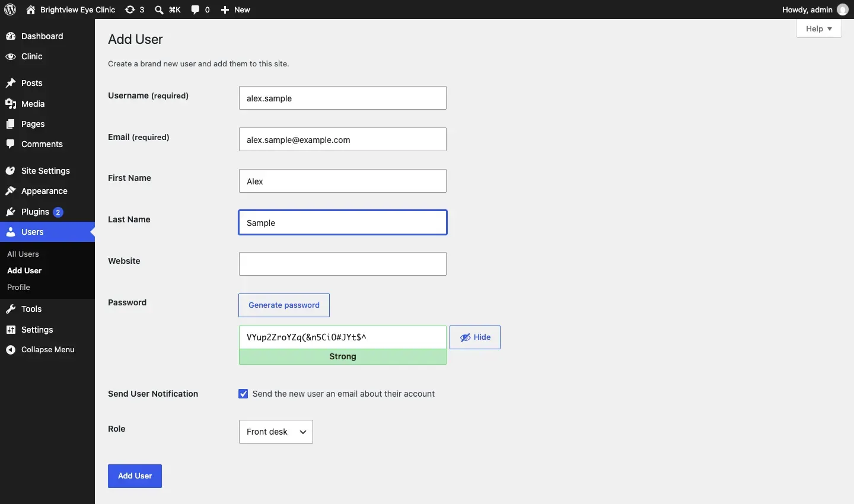The width and height of the screenshot is (854, 504).
Task: Focus the First Name field
Action: (x=343, y=181)
